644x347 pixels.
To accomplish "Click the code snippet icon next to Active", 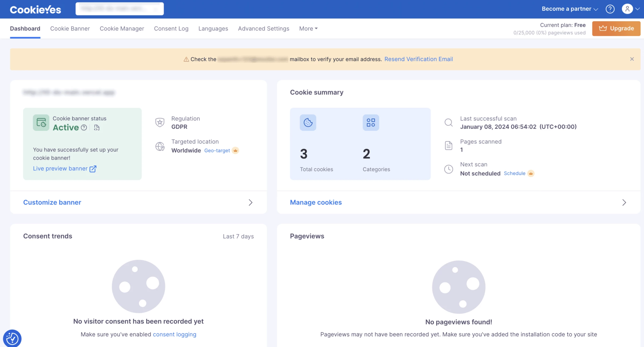I will click(x=97, y=128).
